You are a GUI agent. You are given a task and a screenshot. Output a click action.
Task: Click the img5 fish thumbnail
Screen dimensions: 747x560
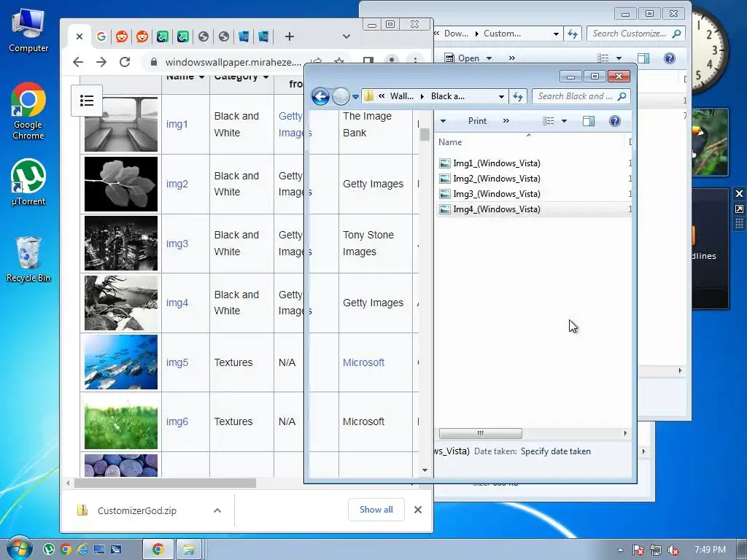(121, 362)
